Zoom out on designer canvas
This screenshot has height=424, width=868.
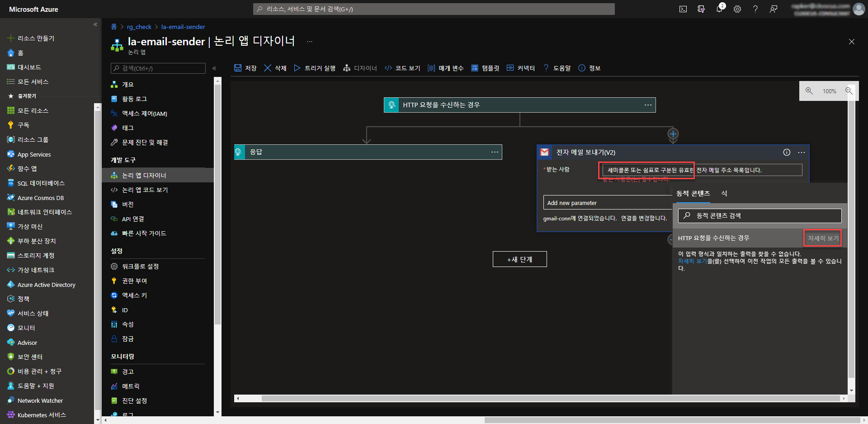pos(849,91)
